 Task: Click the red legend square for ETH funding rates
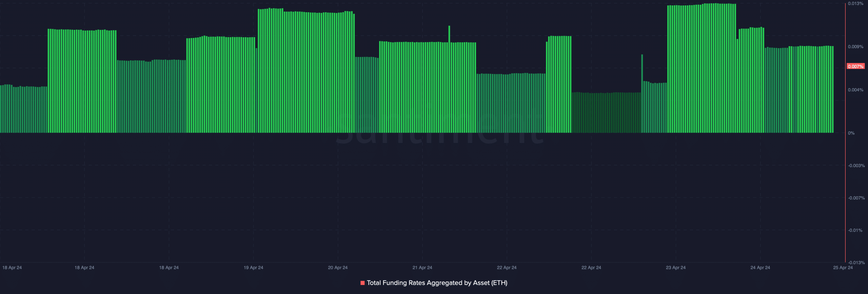[362, 283]
